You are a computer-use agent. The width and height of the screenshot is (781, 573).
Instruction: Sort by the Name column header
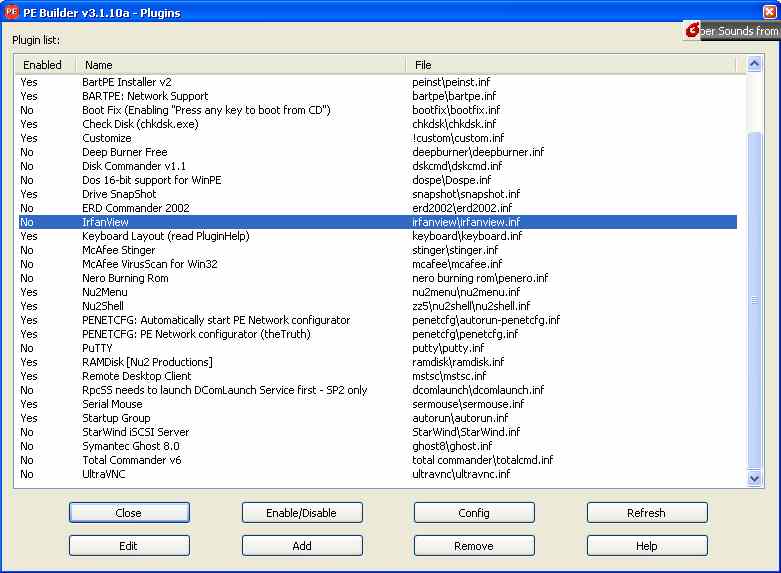[241, 65]
